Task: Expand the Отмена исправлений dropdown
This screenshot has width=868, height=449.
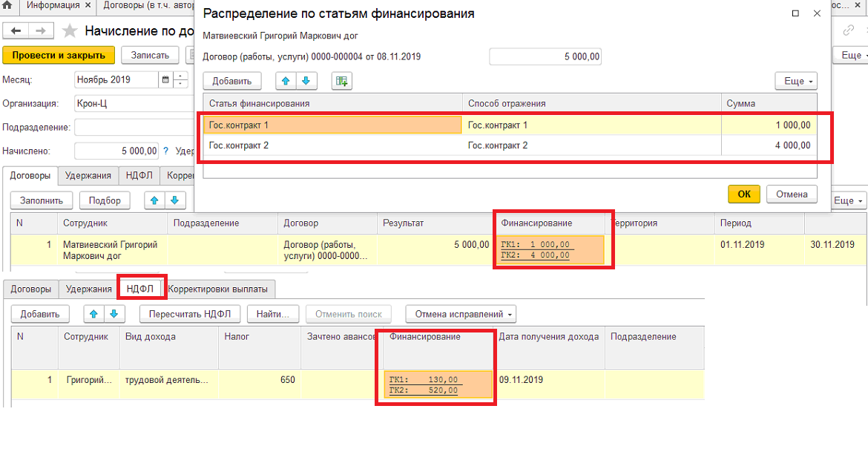Action: [x=461, y=314]
